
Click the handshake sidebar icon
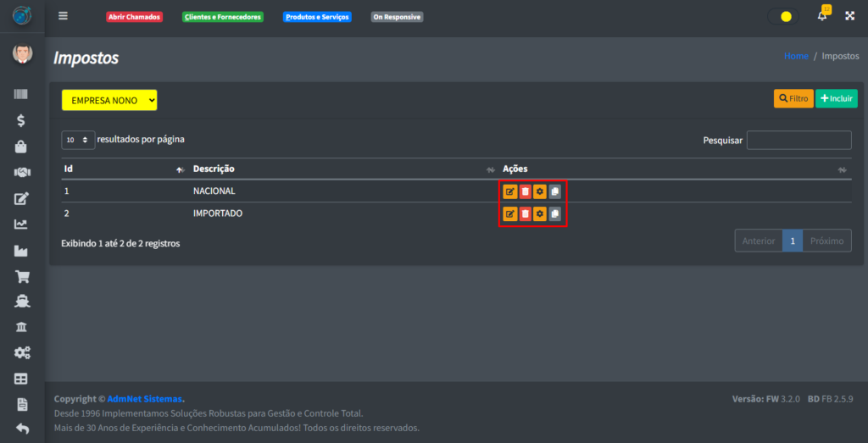point(21,173)
